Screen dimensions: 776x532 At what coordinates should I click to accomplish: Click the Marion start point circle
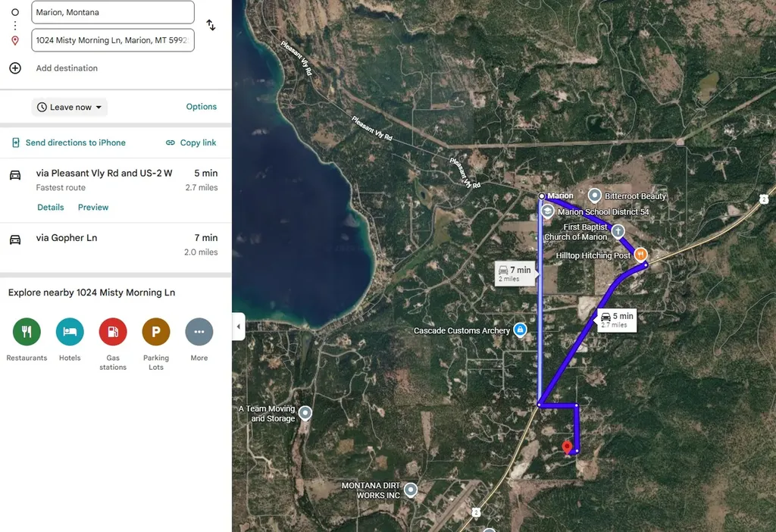coord(541,196)
